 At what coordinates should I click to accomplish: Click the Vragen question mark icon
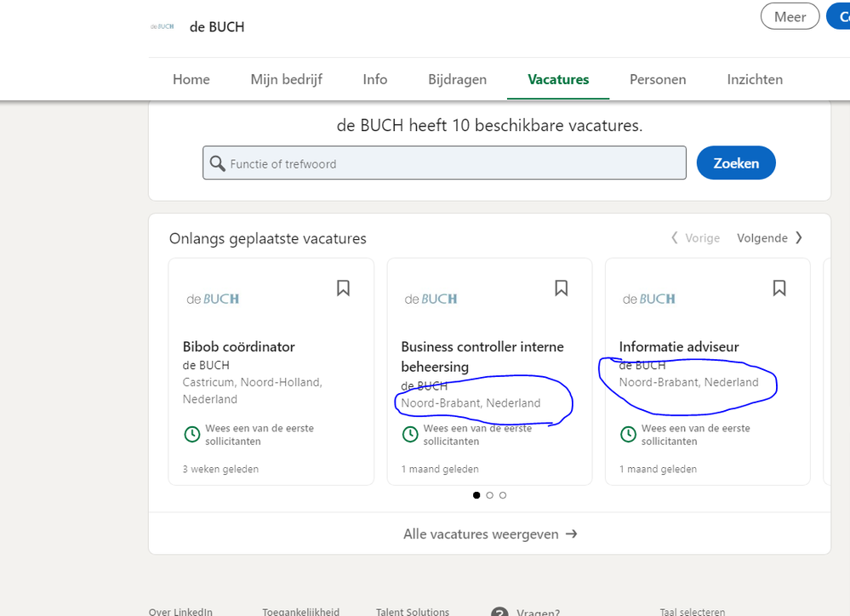(499, 612)
